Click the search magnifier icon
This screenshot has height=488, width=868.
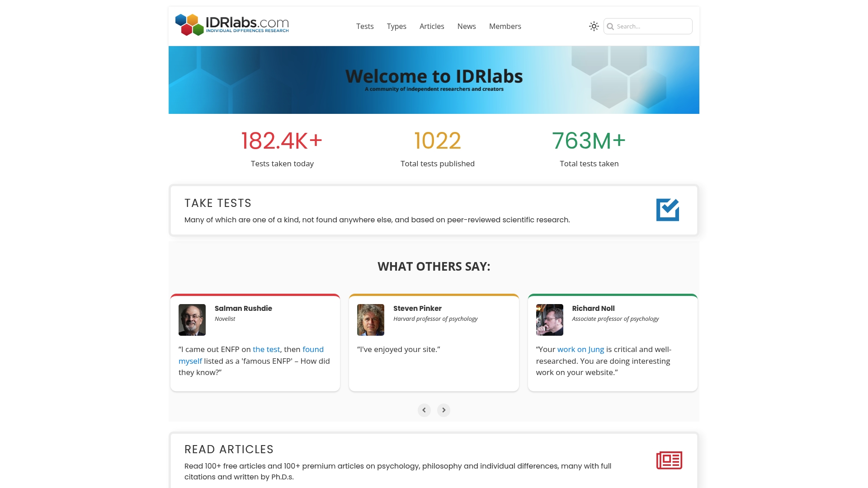click(611, 26)
